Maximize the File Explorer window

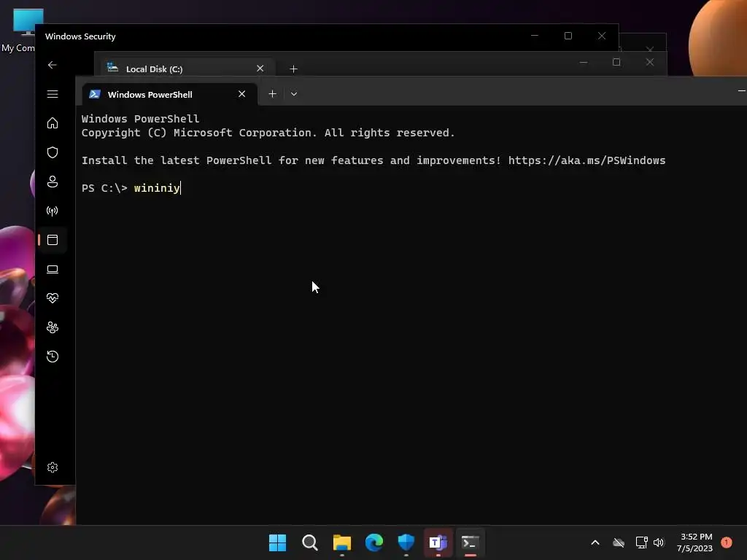616,63
